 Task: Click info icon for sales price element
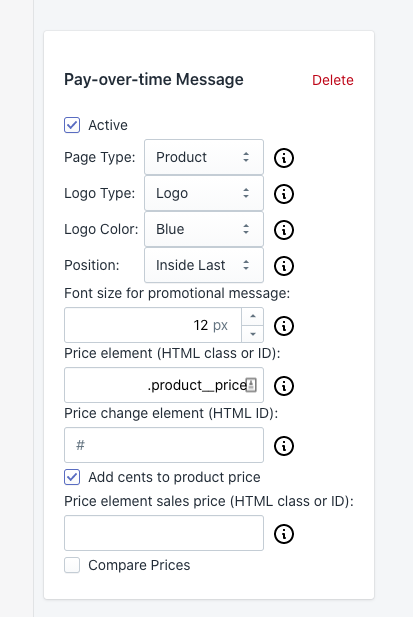284,534
